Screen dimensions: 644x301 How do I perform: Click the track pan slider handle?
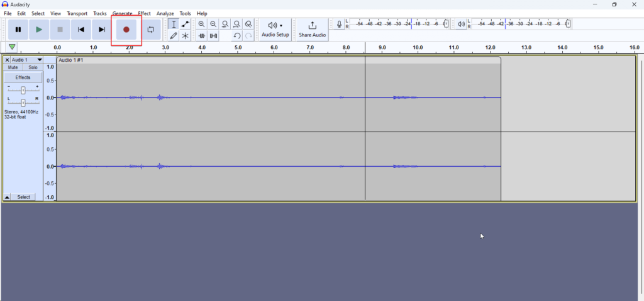point(23,103)
